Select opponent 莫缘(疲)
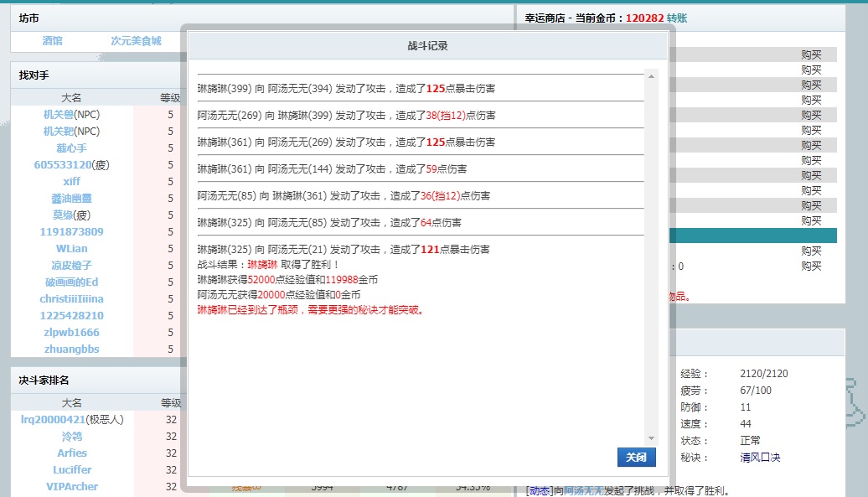868x497 pixels. [71, 215]
